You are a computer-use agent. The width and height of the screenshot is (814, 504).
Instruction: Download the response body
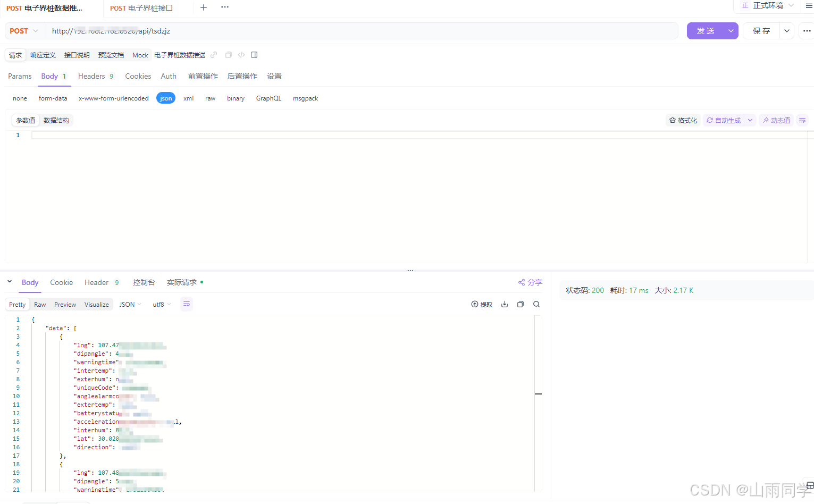tap(505, 304)
